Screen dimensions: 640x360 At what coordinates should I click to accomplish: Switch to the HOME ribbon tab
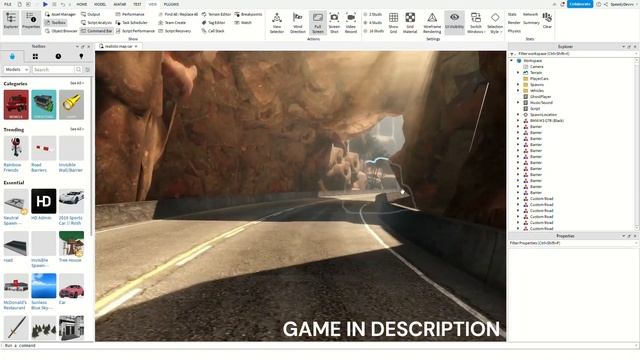pyautogui.click(x=82, y=4)
